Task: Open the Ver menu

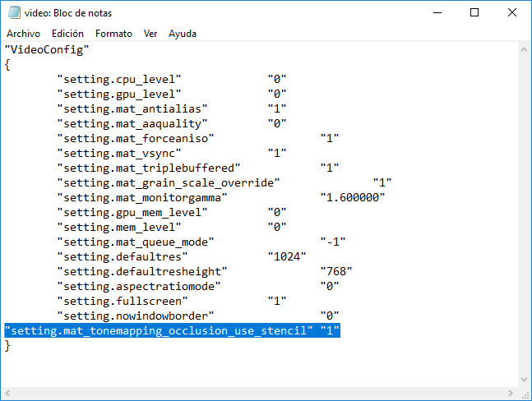Action: click(x=150, y=34)
